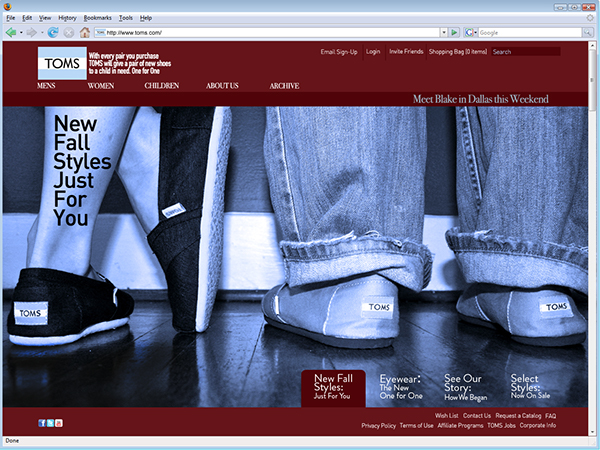Click the 'With every pair you purchase' tagline
Viewport: 600px width, 450px height.
click(130, 64)
